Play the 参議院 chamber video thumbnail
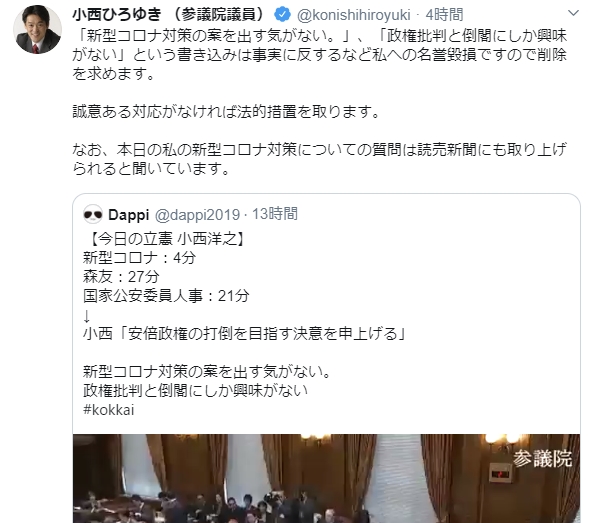 point(326,478)
